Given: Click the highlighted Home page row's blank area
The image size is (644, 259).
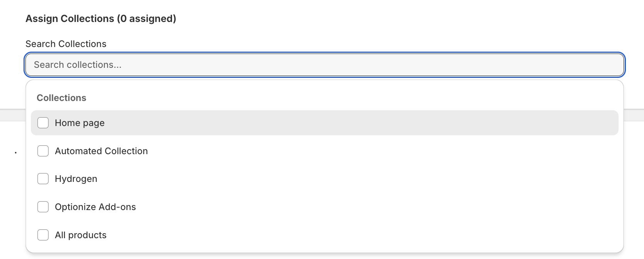Looking at the screenshot, I should click(347, 123).
